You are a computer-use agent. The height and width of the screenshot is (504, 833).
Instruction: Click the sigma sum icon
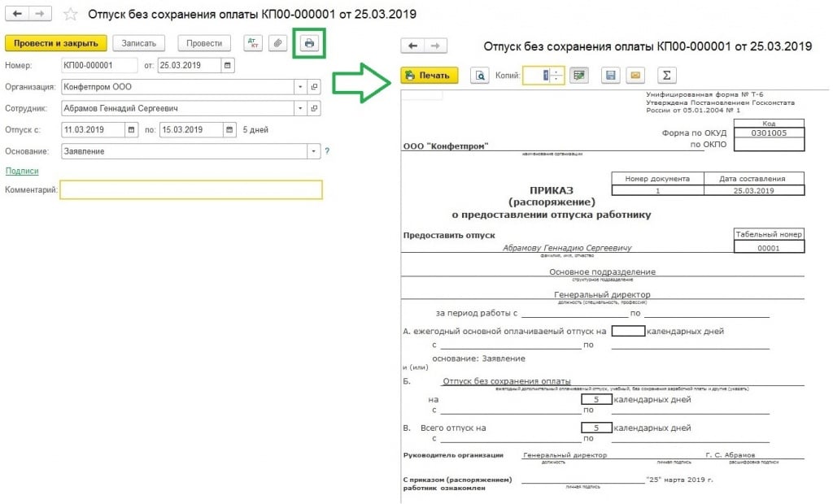tap(667, 76)
